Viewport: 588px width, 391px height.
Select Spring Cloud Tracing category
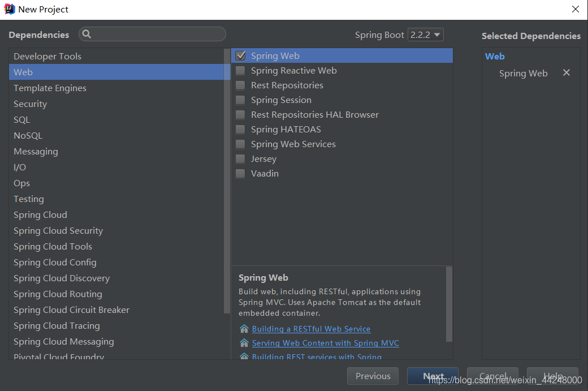pos(116,326)
